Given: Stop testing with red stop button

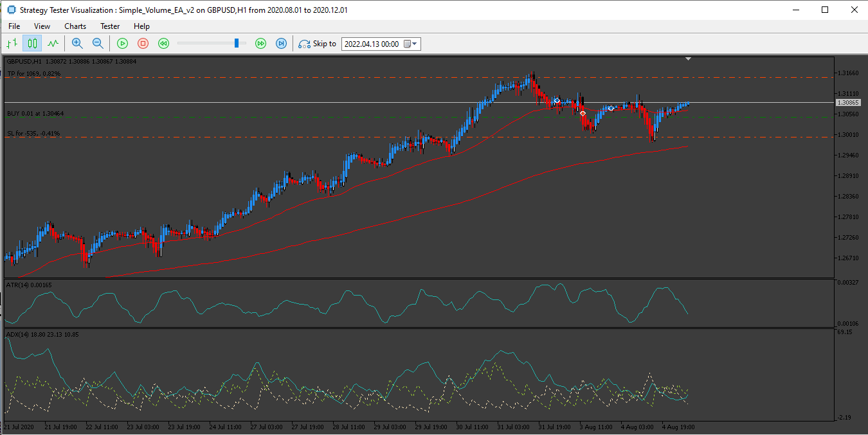Looking at the screenshot, I should (143, 44).
